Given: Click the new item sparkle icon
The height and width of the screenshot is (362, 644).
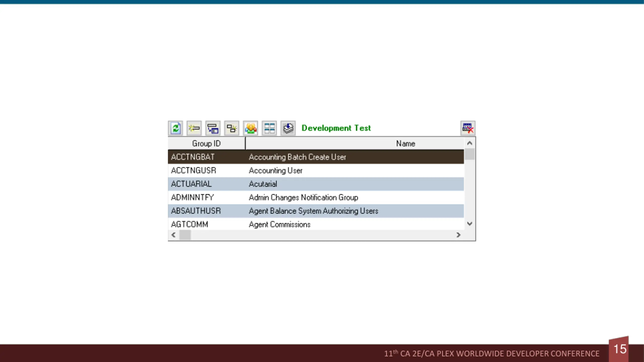Looking at the screenshot, I should pyautogui.click(x=194, y=128).
